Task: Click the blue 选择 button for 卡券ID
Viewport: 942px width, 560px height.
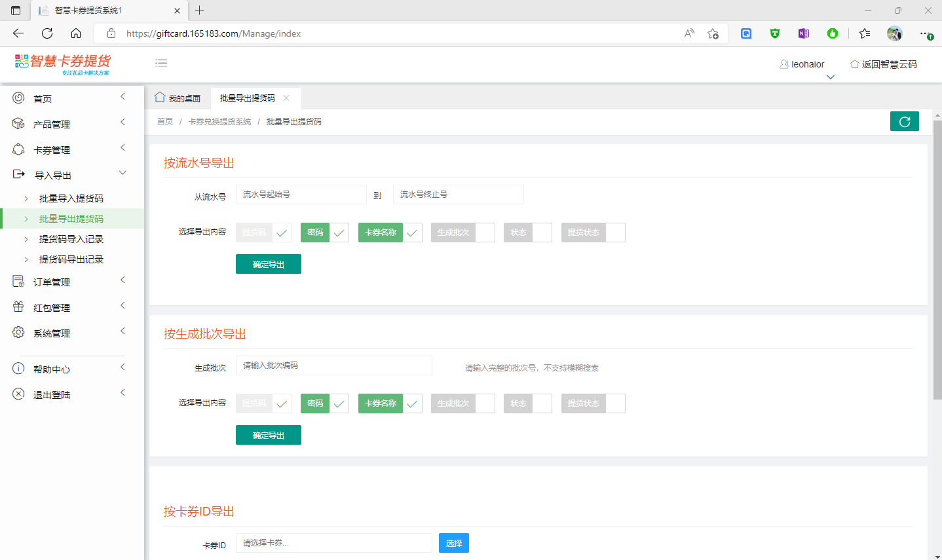Action: coord(453,543)
